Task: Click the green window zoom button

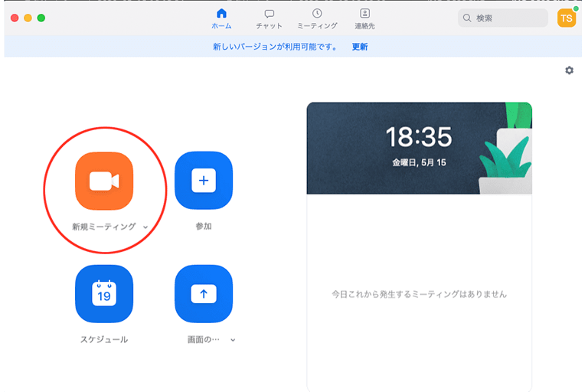Action: tap(41, 18)
